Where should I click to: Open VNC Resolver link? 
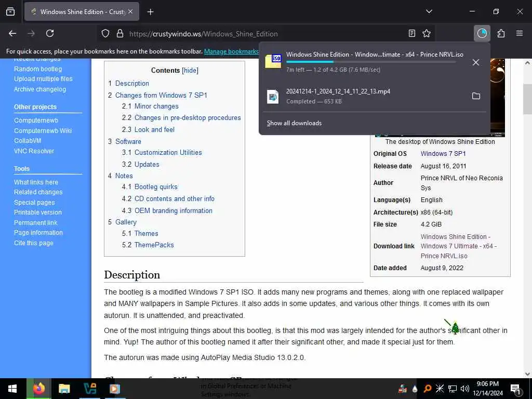(34, 151)
